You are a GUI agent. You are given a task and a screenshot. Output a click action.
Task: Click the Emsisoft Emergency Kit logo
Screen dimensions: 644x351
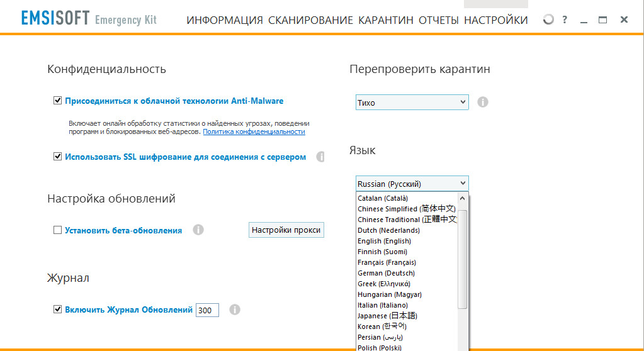89,19
